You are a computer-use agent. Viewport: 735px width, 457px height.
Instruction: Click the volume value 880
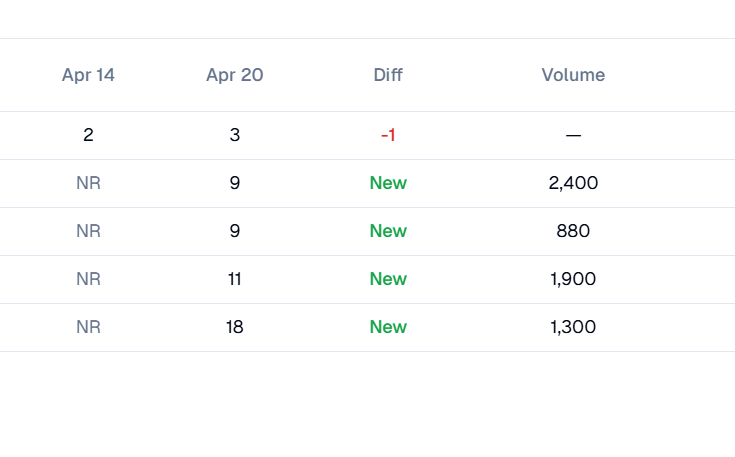[573, 231]
